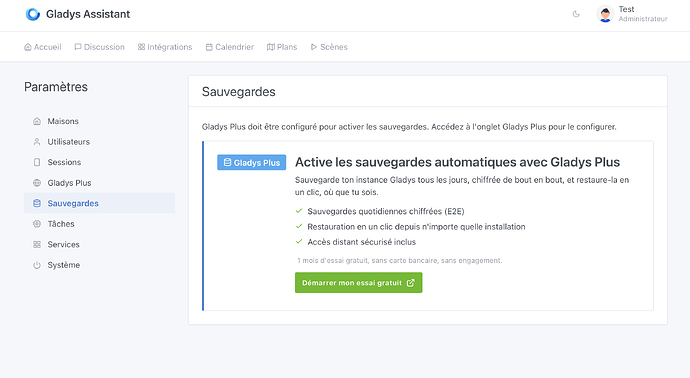
Task: Click the Scènes play icon
Action: point(314,47)
